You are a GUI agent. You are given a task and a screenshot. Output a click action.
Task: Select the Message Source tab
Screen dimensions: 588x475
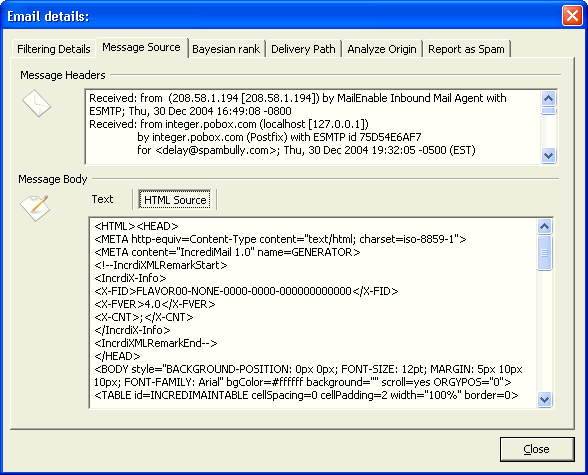click(141, 47)
